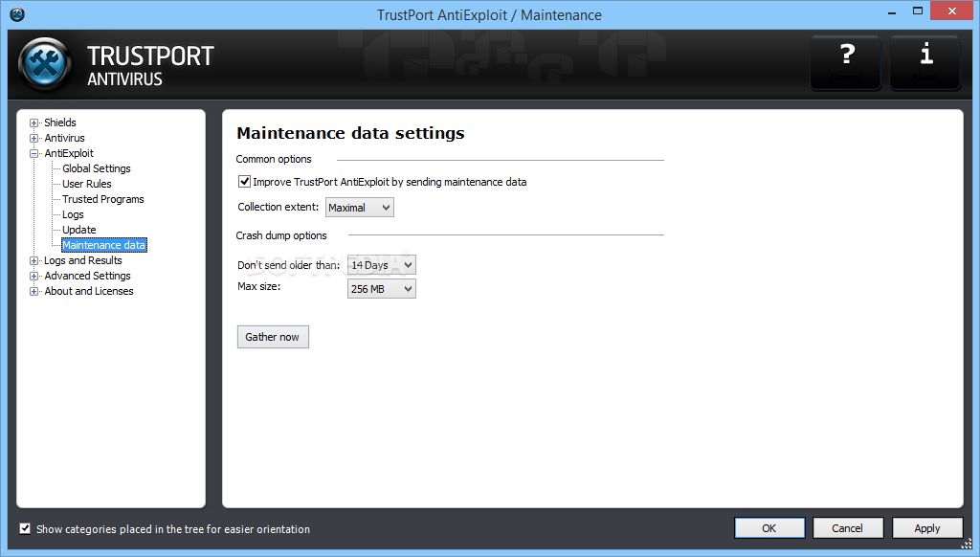980x557 pixels.
Task: Select the Advanced Settings label
Action: click(87, 276)
